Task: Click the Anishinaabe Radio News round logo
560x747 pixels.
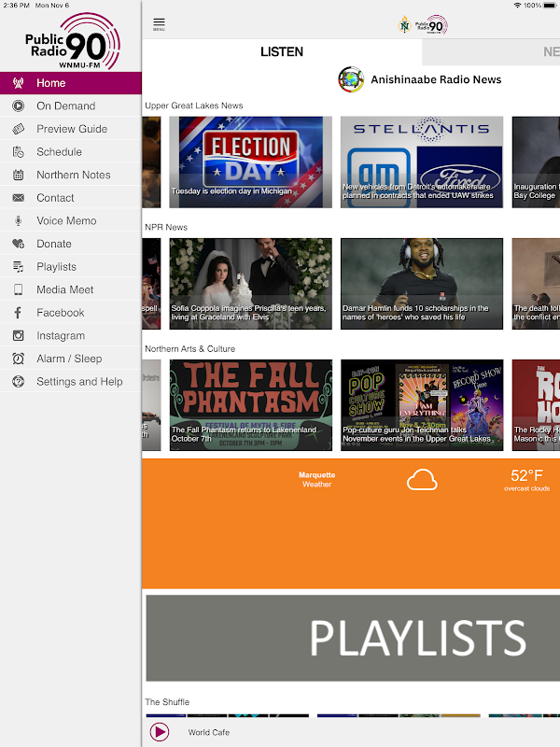Action: (351, 79)
